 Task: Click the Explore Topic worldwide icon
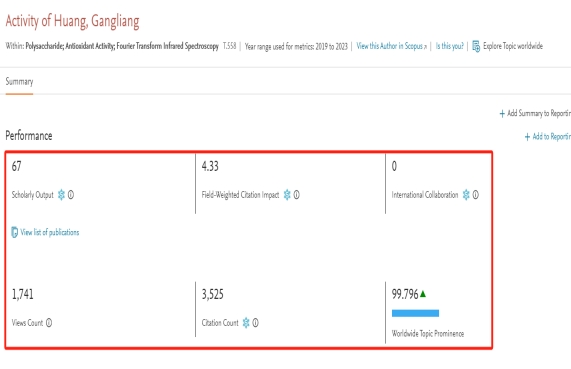pyautogui.click(x=476, y=46)
